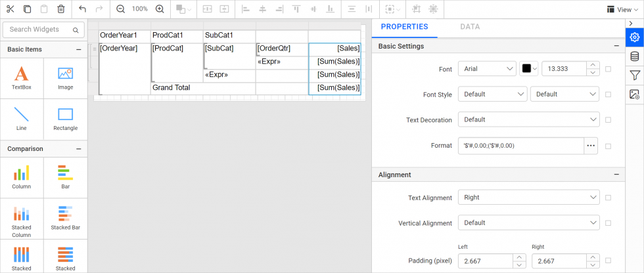Zoom out with the minus magnifier

tap(120, 9)
